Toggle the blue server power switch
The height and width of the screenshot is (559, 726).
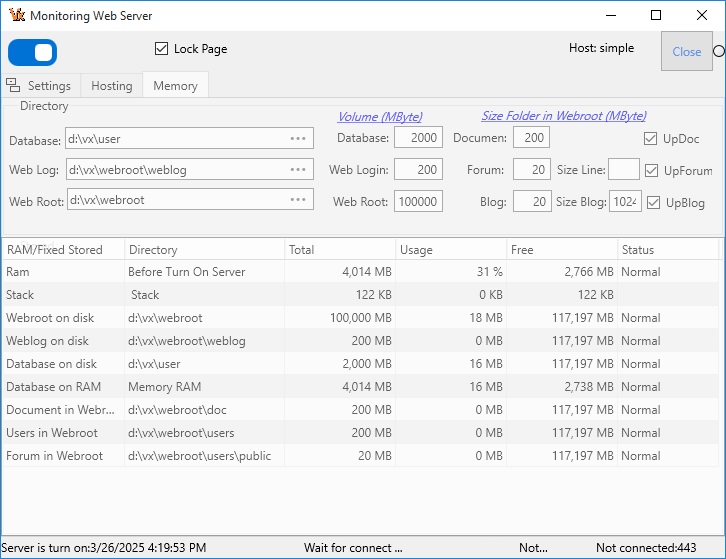tap(32, 52)
